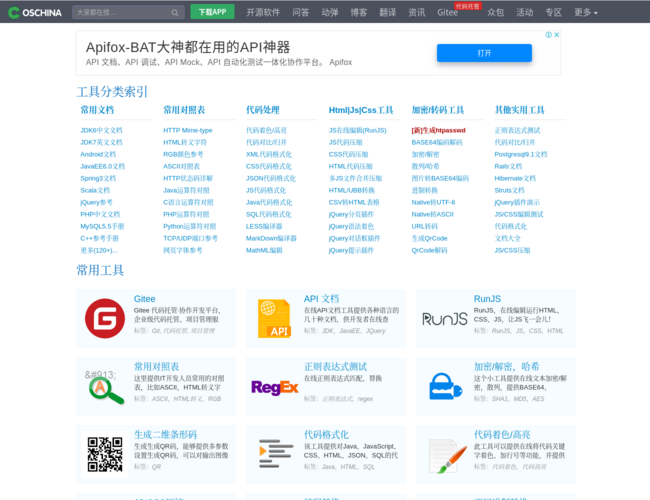Image resolution: width=650 pixels, height=500 pixels.
Task: Click the 代码格式化 text lines icon
Action: [274, 454]
